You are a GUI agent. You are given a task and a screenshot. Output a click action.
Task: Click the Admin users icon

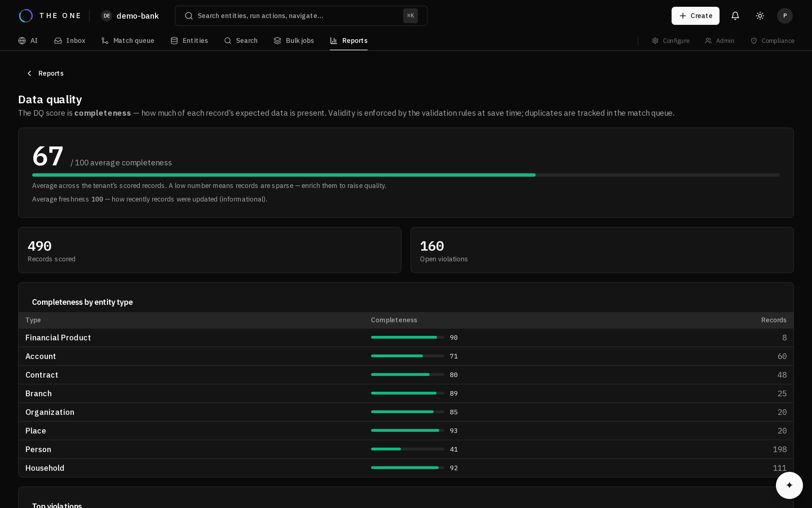708,41
